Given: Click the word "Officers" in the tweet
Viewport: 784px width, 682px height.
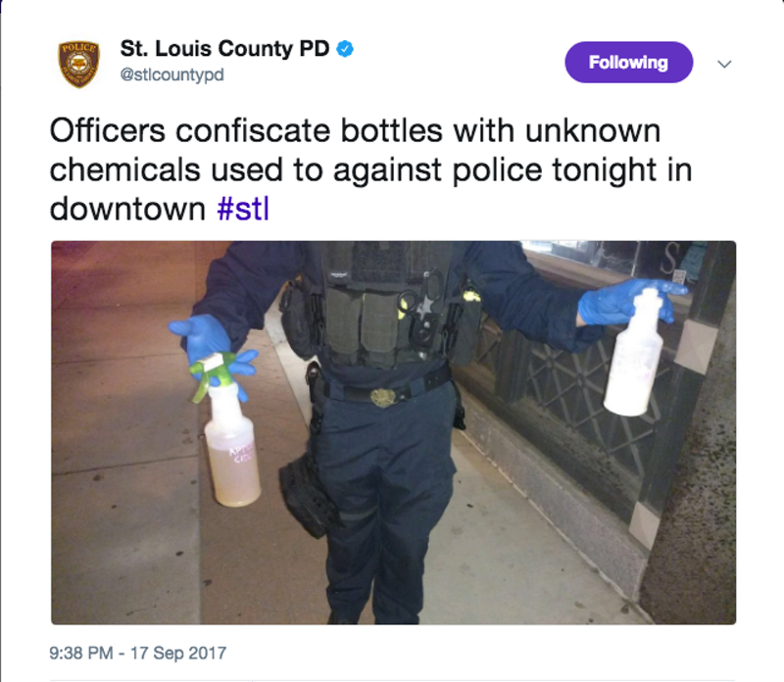Looking at the screenshot, I should click(107, 130).
